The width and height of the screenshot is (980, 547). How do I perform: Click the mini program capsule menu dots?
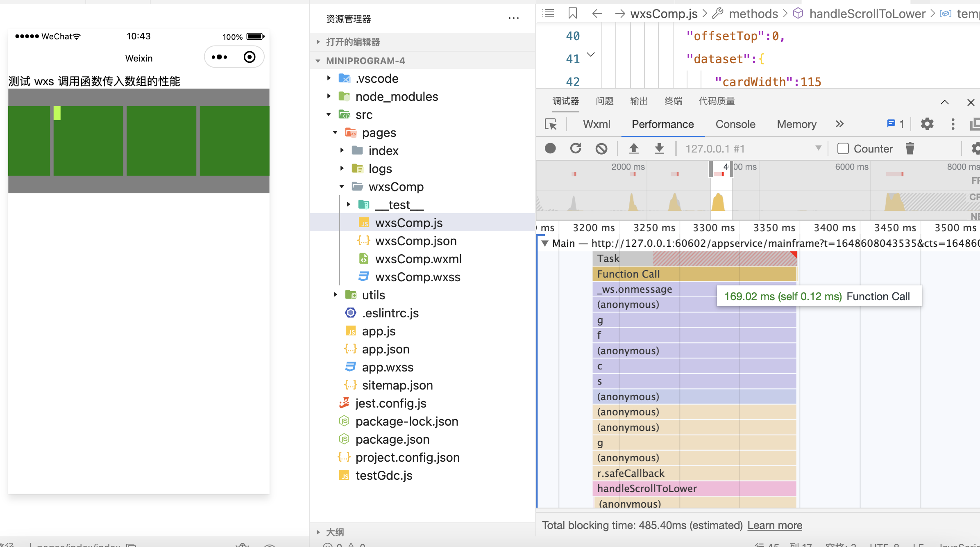pyautogui.click(x=219, y=57)
